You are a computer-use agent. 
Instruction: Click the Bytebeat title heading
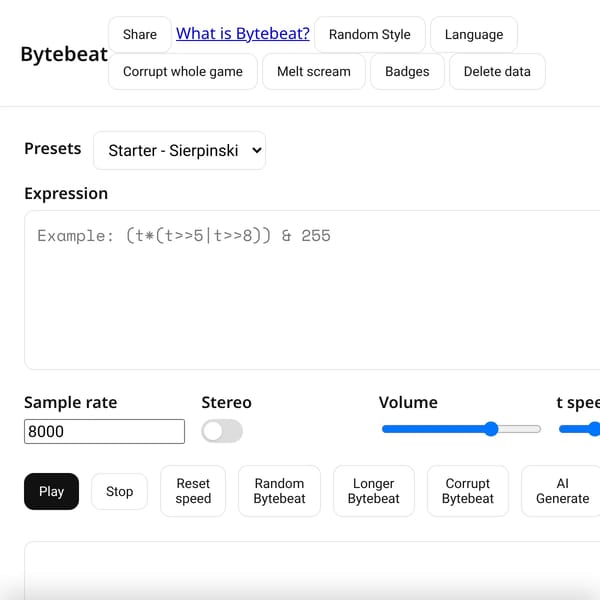tap(64, 54)
